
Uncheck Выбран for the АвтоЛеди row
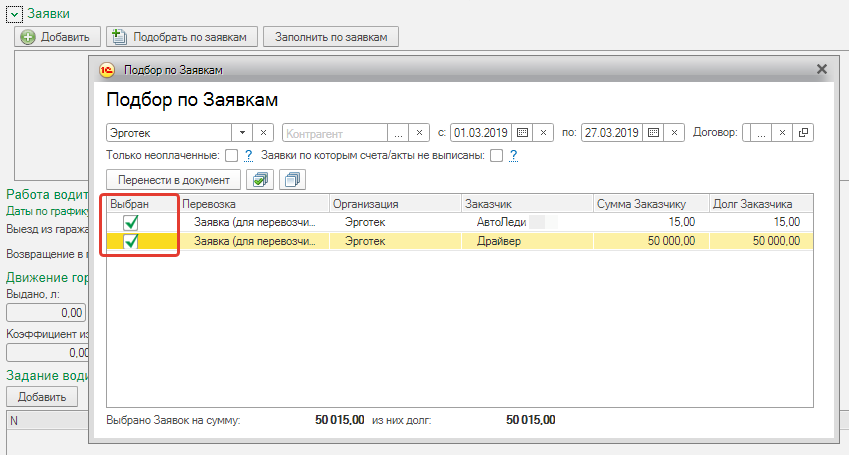coord(130,222)
